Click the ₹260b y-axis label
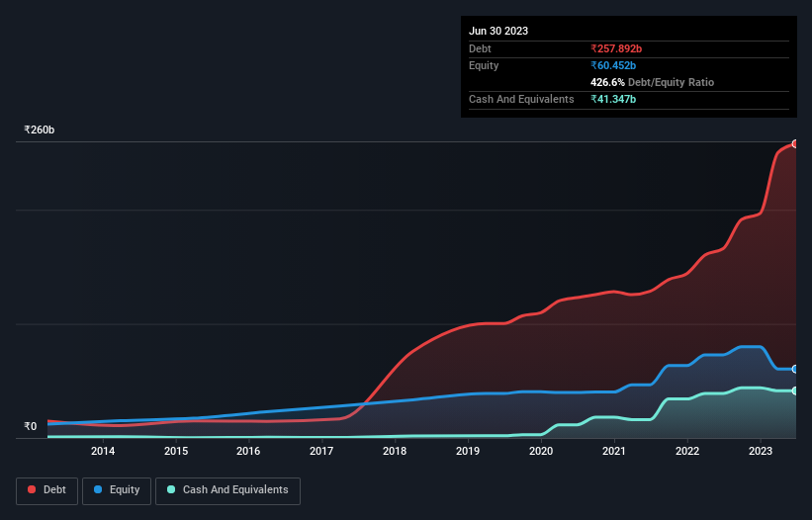Screen dimensions: 812x520 [x=39, y=130]
